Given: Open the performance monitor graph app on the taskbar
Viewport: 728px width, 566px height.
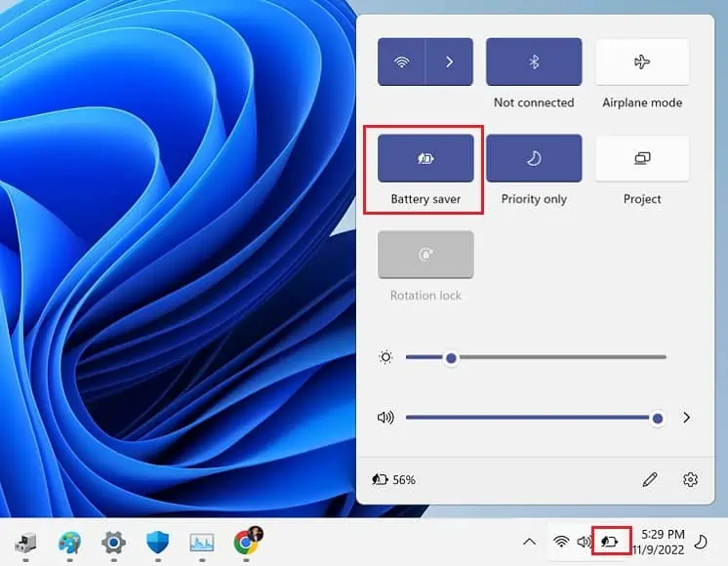Looking at the screenshot, I should click(202, 543).
